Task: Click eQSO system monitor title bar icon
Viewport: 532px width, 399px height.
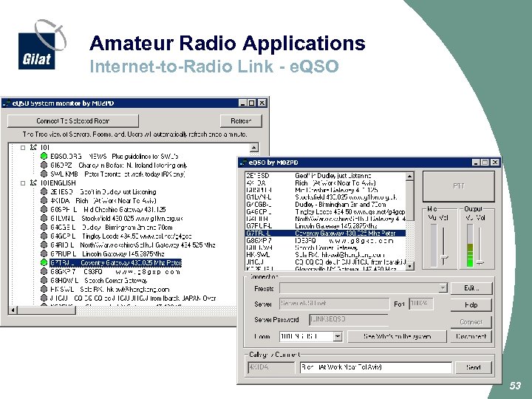Action: tap(7, 103)
